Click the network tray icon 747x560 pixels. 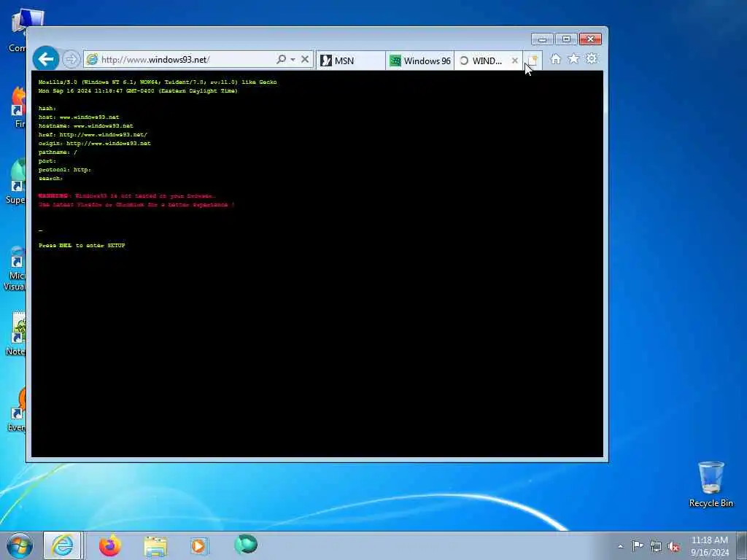656,546
